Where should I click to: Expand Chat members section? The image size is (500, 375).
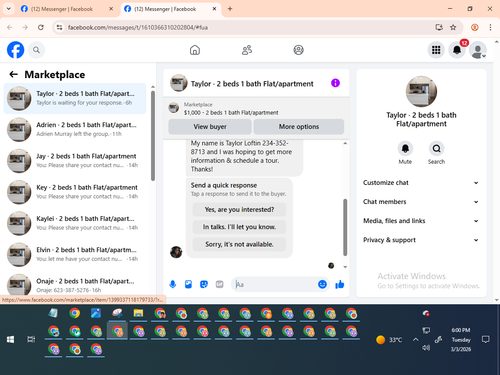(x=421, y=202)
